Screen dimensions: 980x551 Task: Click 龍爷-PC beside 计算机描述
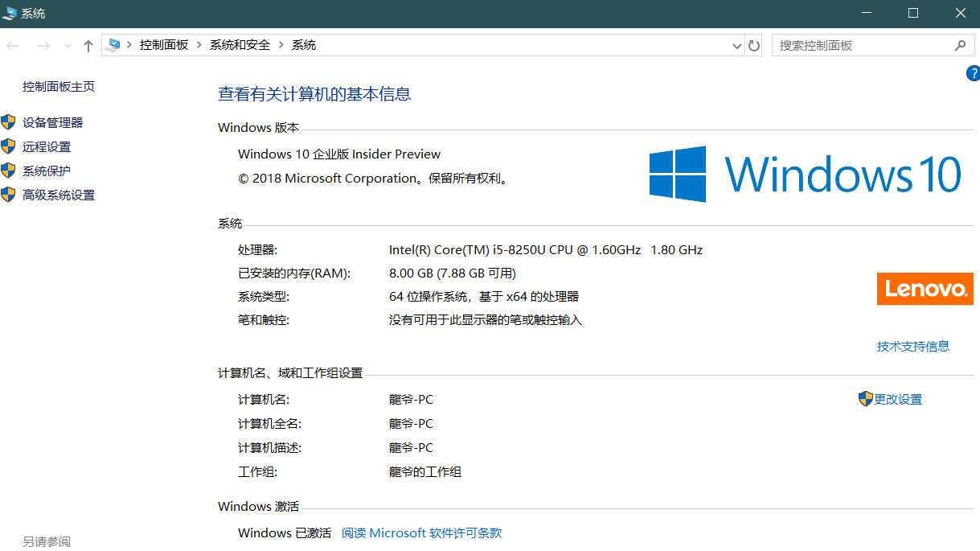tap(411, 447)
